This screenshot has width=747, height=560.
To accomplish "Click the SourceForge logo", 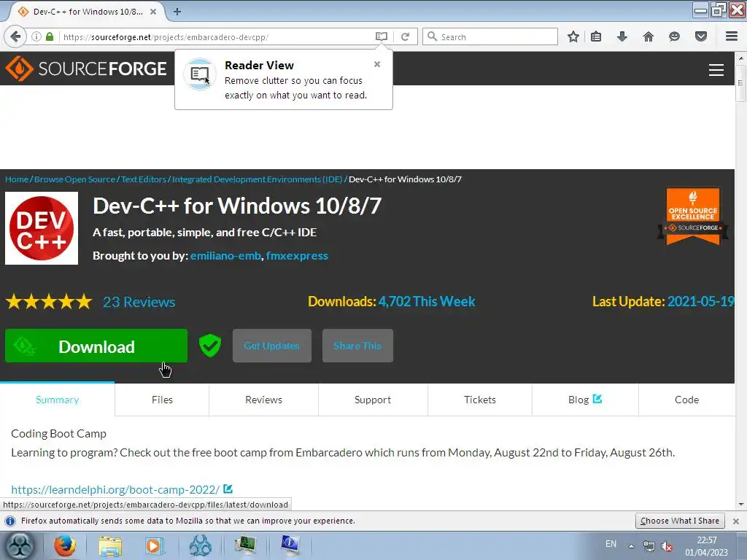I will pos(86,69).
